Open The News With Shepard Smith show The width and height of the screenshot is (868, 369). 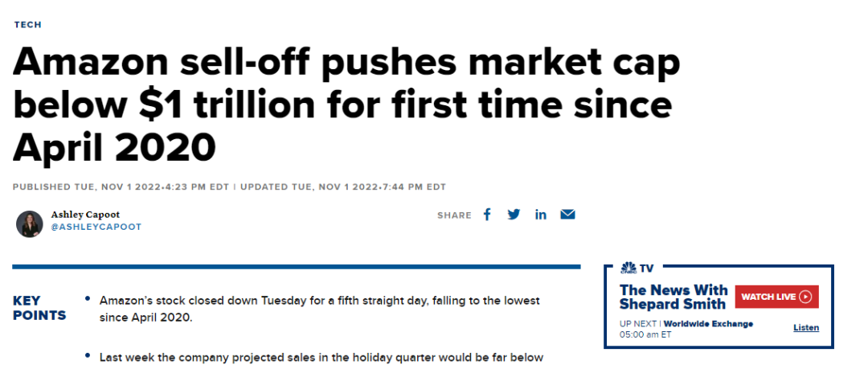[674, 297]
